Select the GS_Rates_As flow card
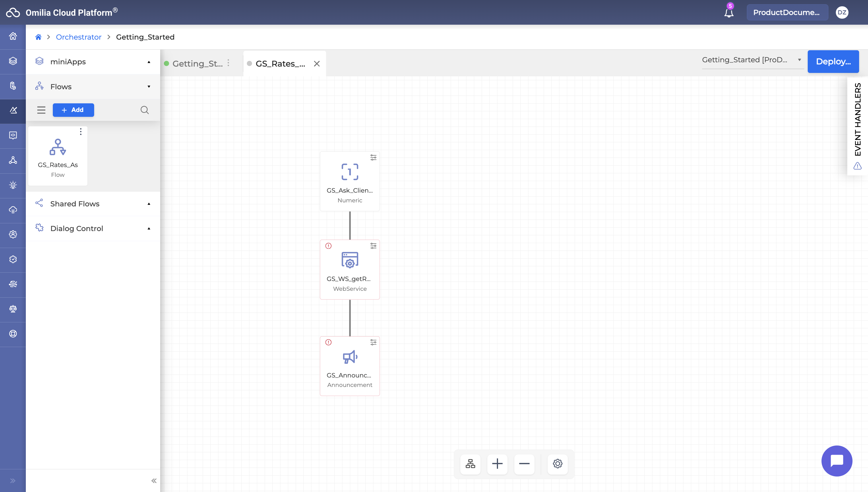This screenshot has width=868, height=492. point(58,156)
